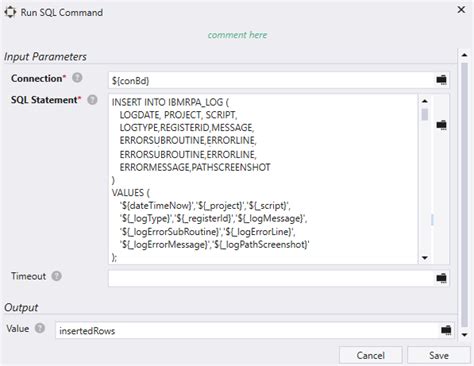Viewport: 474px width, 366px height.
Task: Show help for SQL Statement parameter
Action: [92, 100]
